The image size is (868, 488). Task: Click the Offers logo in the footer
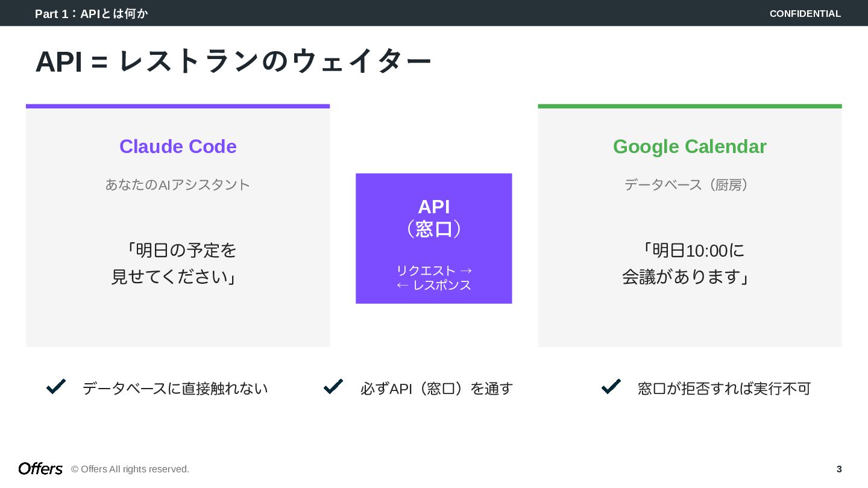click(40, 469)
